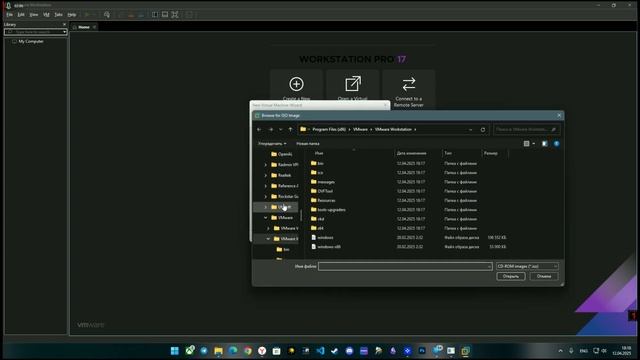This screenshot has width=640, height=360.
Task: Open the View menu in VMware
Action: pyautogui.click(x=33, y=15)
